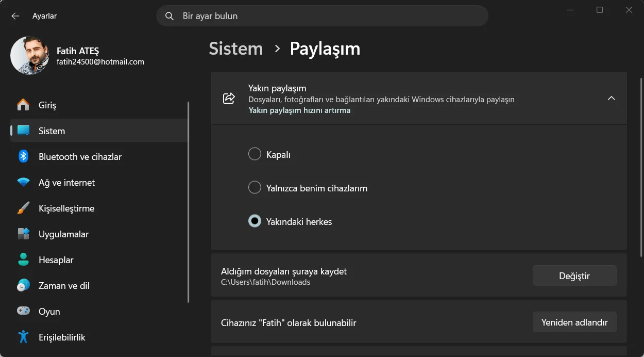The image size is (644, 357).
Task: Click Cihazınız "Fatih" olarak bulunabilir text
Action: (289, 323)
